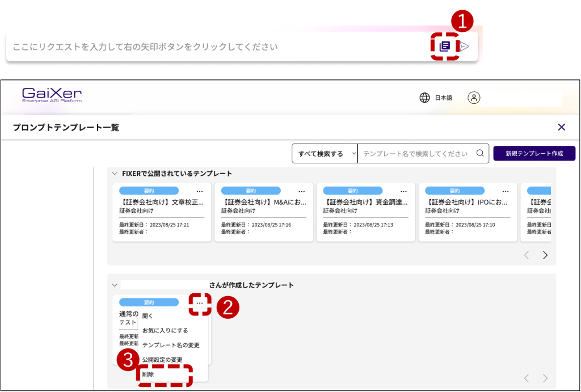Click the template name search field
The image size is (581, 392).
click(x=415, y=154)
